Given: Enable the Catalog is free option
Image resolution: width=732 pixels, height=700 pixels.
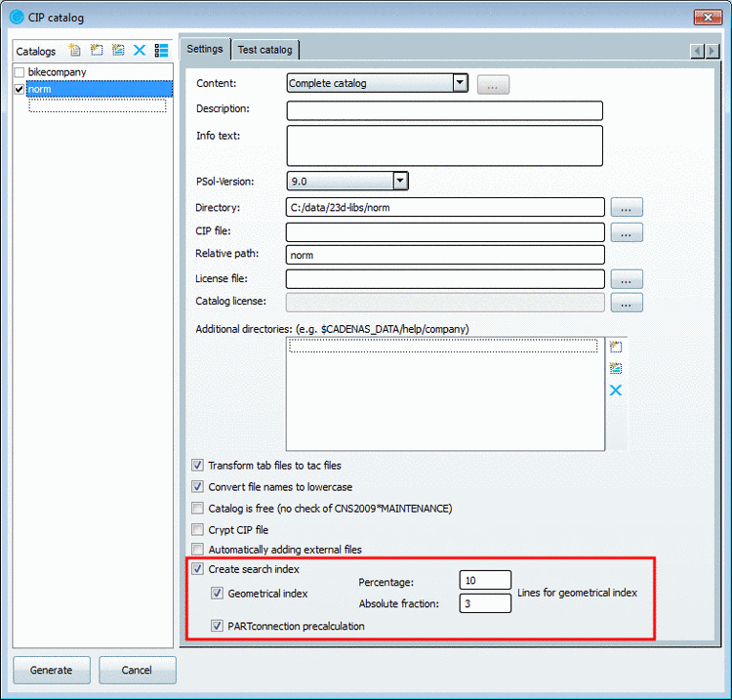Looking at the screenshot, I should [x=197, y=508].
